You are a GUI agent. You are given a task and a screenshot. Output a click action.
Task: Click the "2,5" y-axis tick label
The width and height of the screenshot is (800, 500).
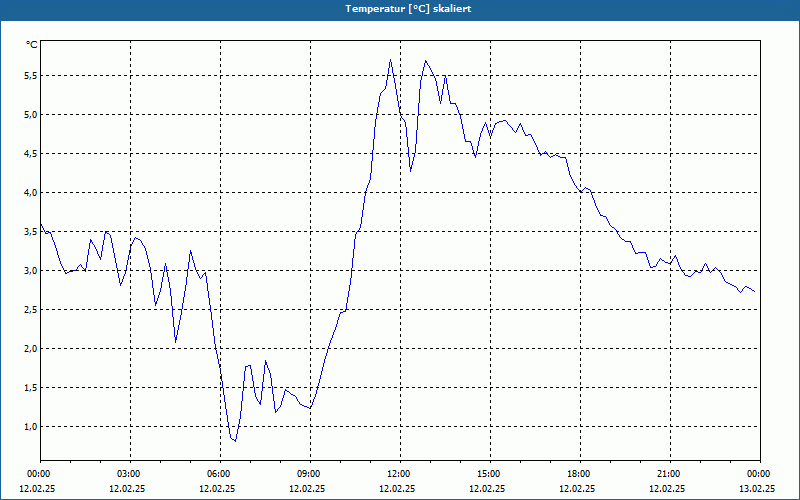[x=31, y=310]
